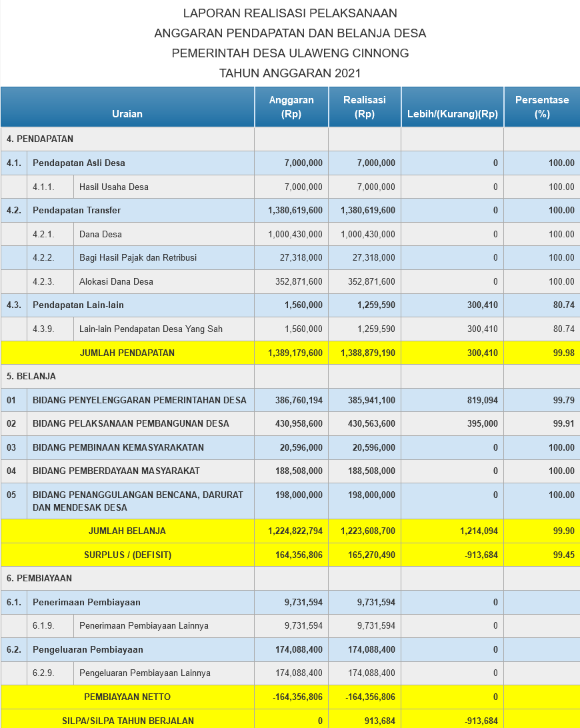Screen dimensions: 580x728
Task: Select the 4. PENDAPATAN section row
Action: tap(290, 139)
